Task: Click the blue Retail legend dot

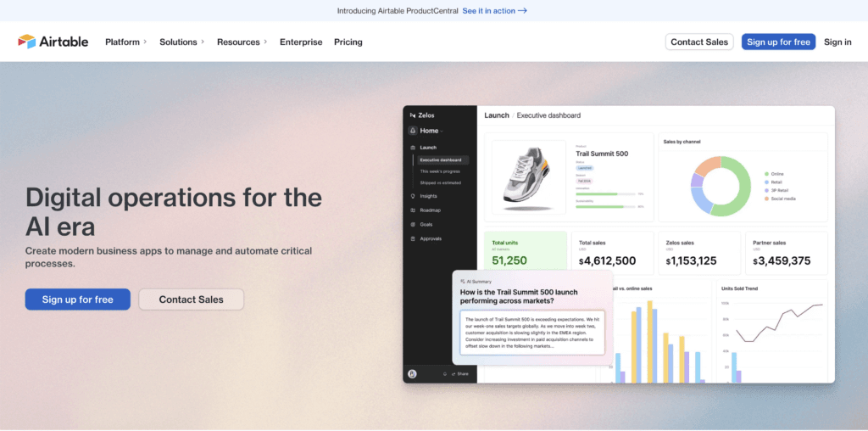Action: click(766, 182)
